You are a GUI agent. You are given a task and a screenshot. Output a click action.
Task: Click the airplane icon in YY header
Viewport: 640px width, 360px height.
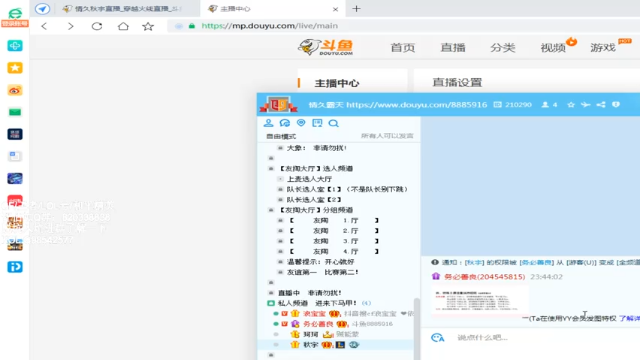(x=585, y=105)
